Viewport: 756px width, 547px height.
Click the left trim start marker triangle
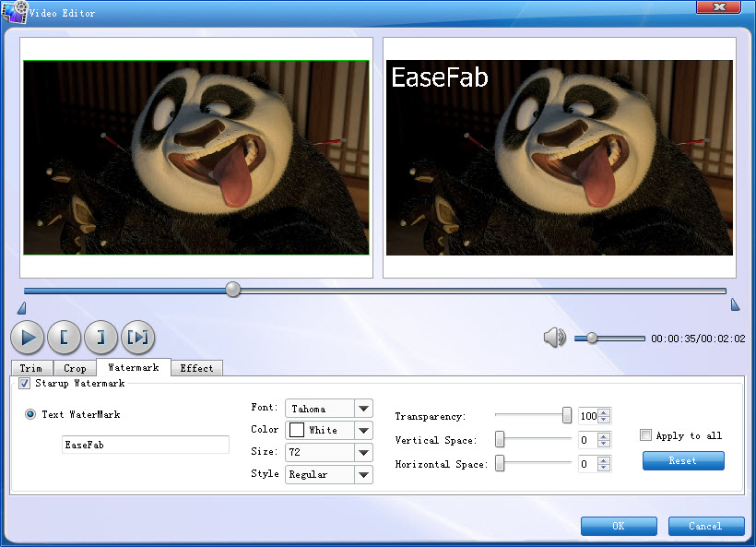[22, 308]
